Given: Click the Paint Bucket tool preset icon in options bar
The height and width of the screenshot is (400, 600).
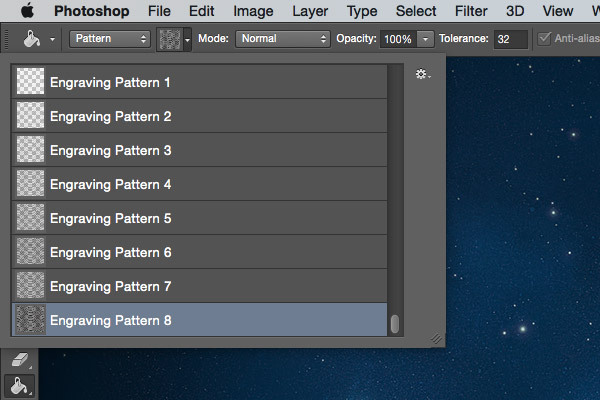Looking at the screenshot, I should pos(32,39).
